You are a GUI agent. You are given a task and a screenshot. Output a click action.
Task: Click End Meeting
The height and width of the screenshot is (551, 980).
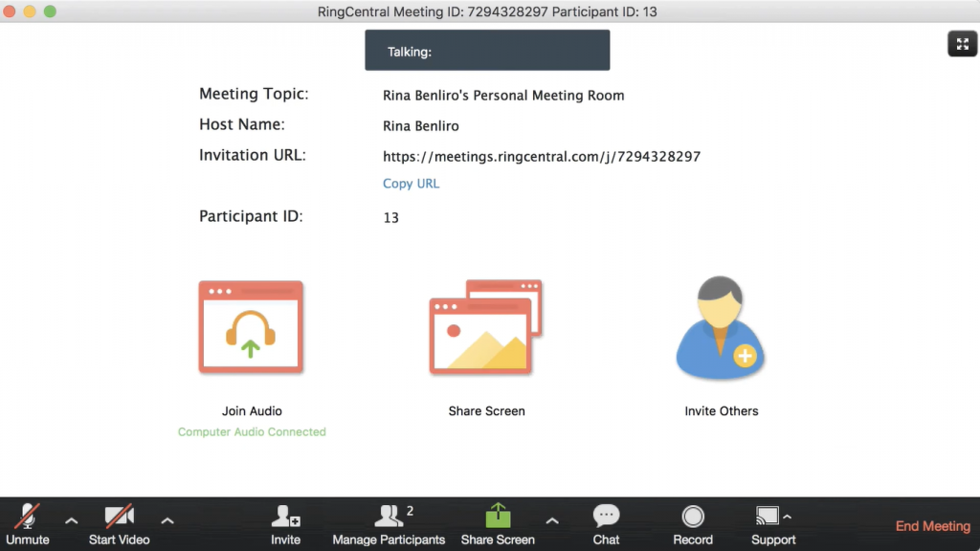coord(932,526)
